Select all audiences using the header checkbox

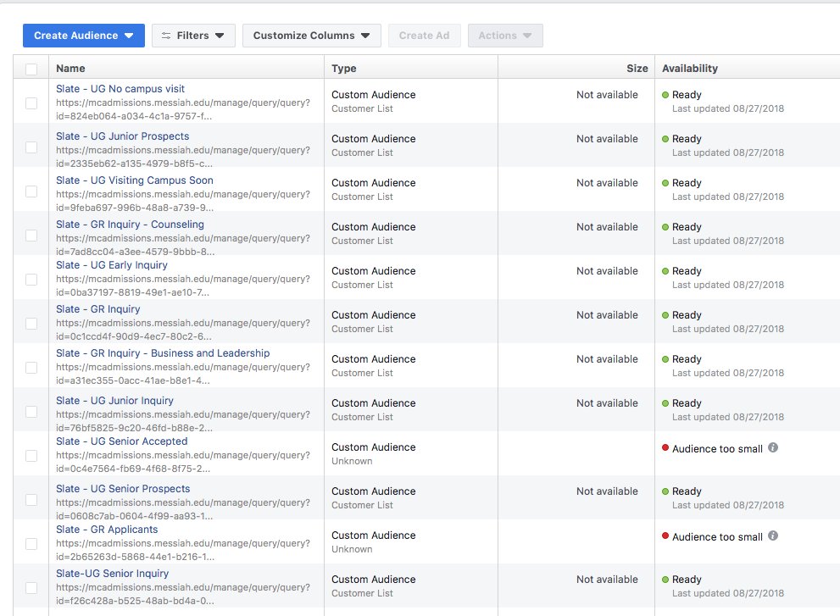pos(31,68)
